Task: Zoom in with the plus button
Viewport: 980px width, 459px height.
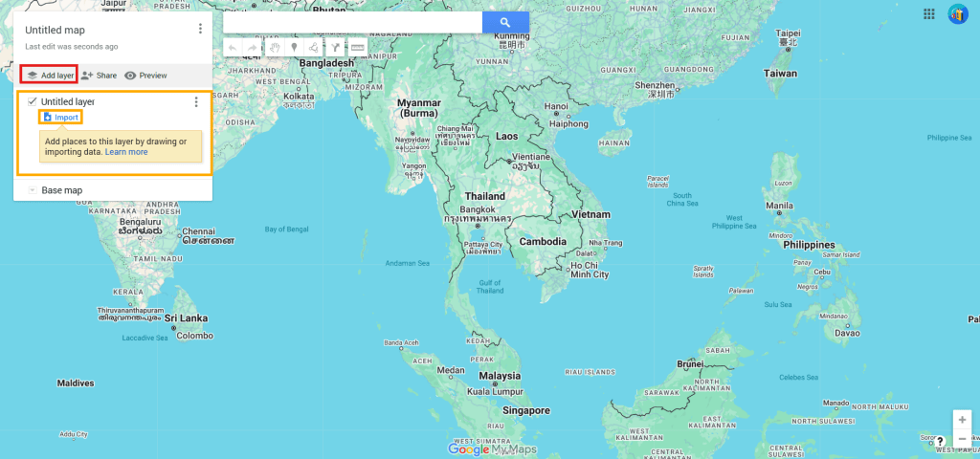Action: [x=962, y=419]
